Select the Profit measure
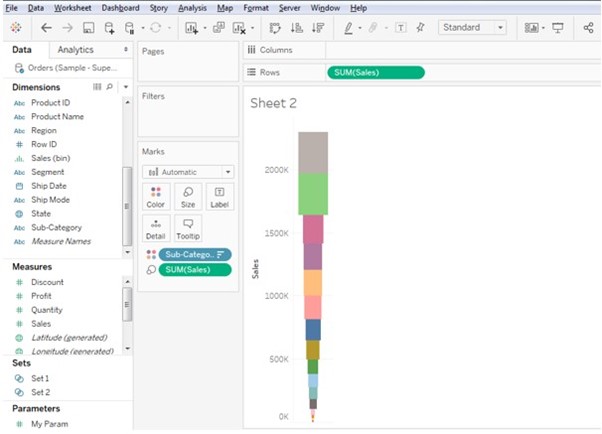Viewport: 602px width, 434px height. 41,296
